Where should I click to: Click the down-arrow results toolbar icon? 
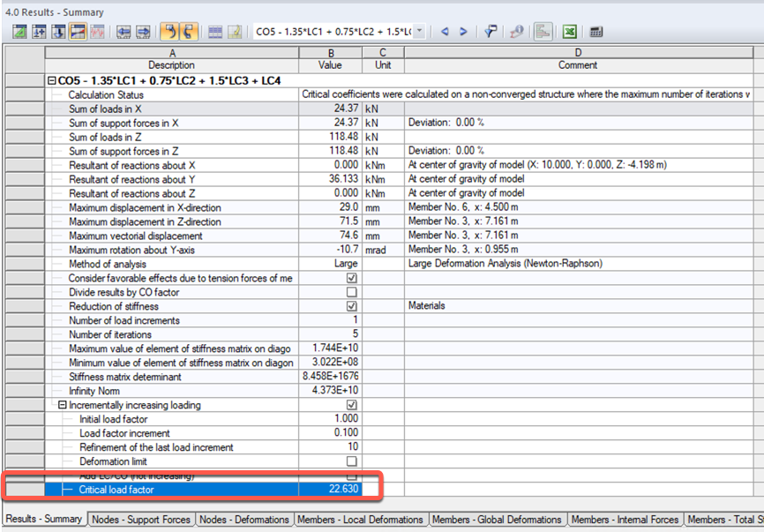[58, 32]
